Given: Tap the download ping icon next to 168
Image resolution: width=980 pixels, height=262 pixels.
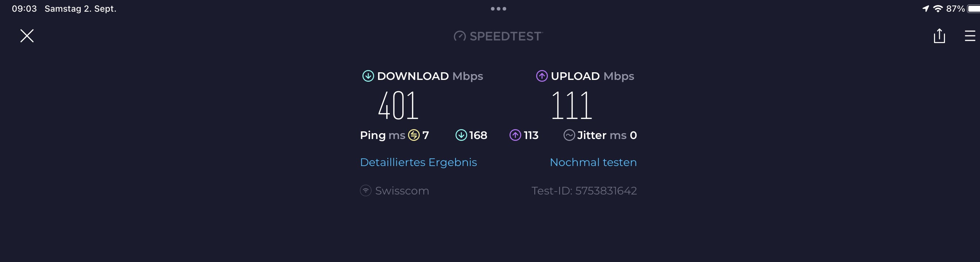Looking at the screenshot, I should point(461,135).
